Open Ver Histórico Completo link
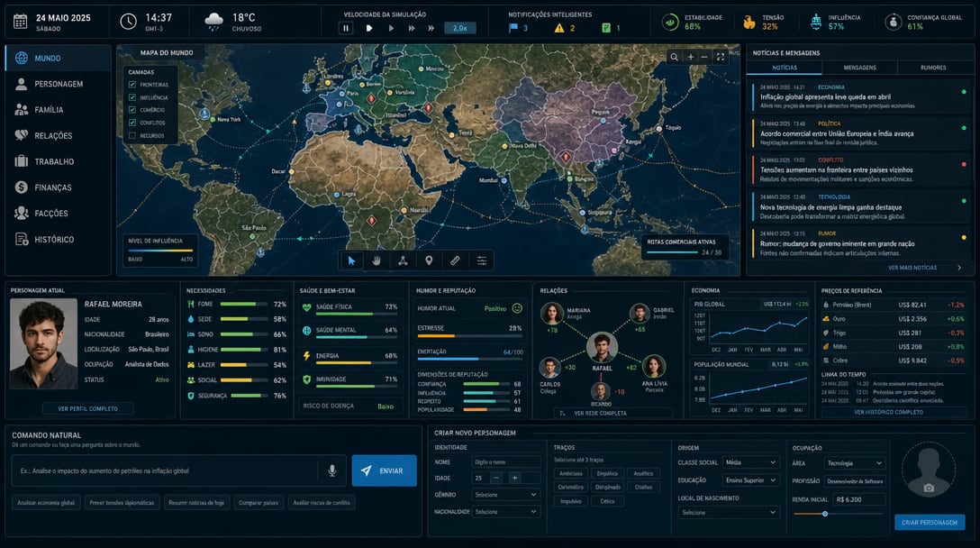The width and height of the screenshot is (980, 548). click(888, 412)
